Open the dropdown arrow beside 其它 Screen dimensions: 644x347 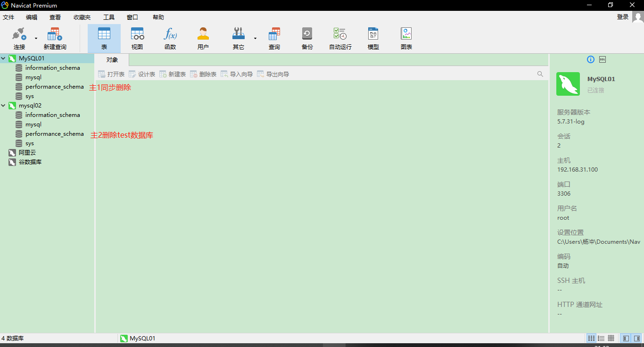pyautogui.click(x=255, y=38)
